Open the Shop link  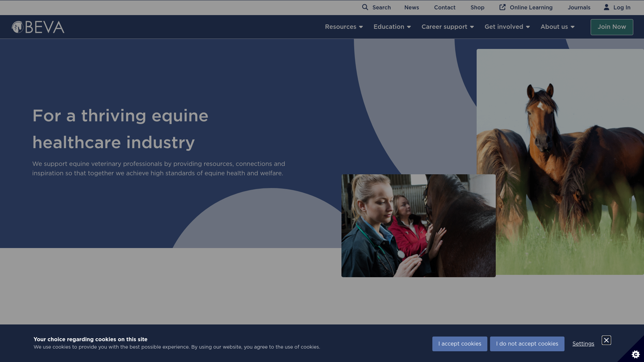477,7
